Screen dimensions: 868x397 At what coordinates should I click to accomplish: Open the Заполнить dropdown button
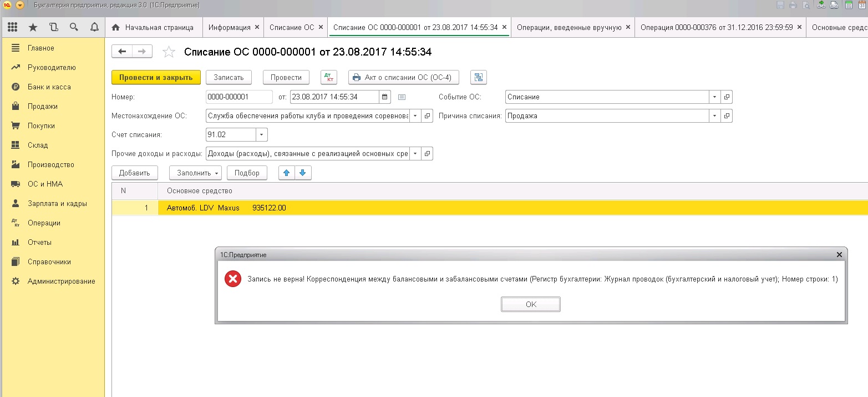tap(195, 173)
